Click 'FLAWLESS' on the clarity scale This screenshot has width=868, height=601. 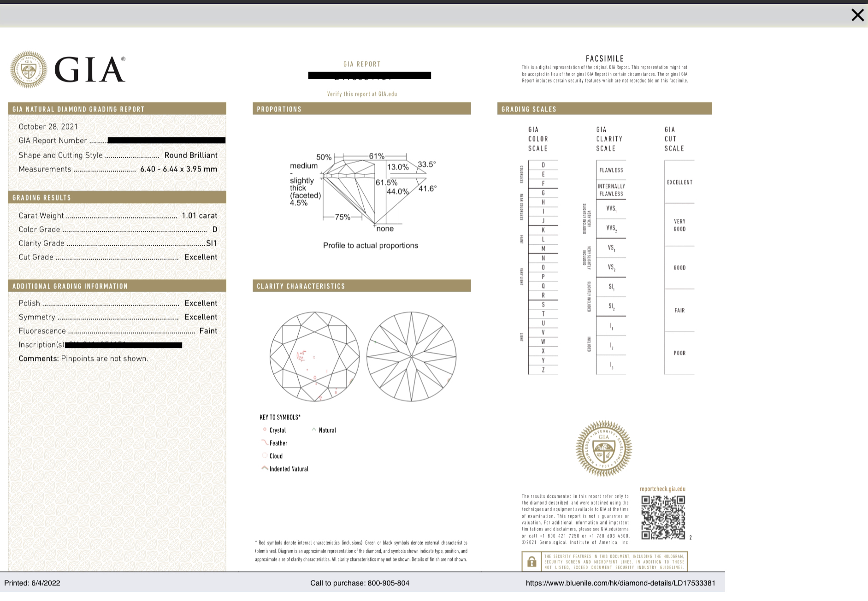coord(611,170)
